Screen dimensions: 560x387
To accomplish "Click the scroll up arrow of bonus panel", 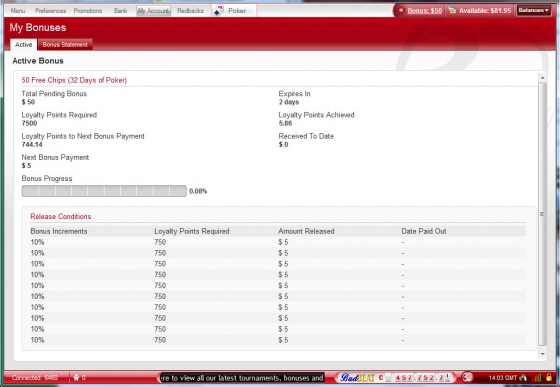I will click(542, 77).
